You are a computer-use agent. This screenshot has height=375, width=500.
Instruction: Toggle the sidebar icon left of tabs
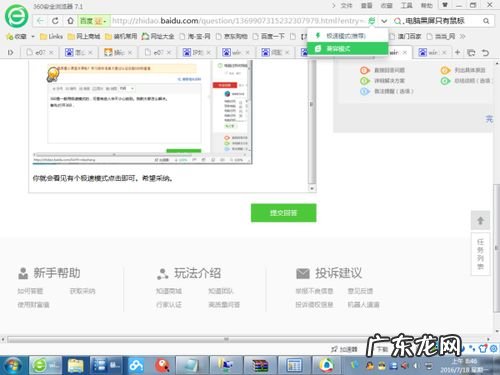(10, 52)
